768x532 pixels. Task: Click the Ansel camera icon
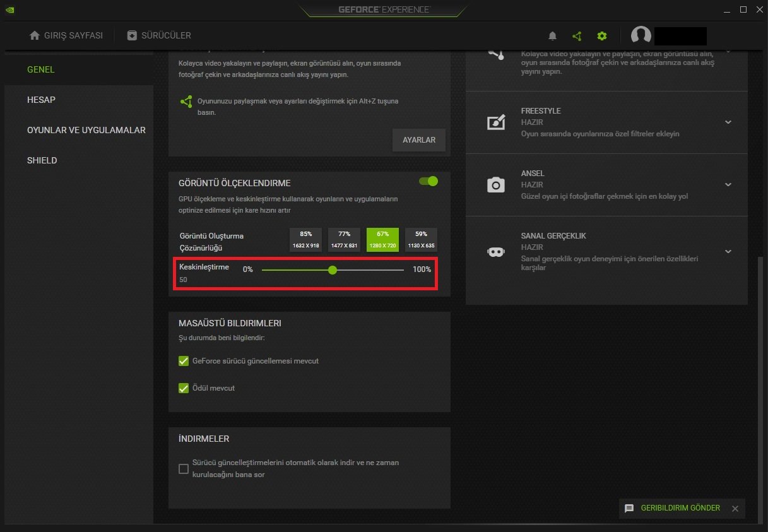click(x=496, y=185)
